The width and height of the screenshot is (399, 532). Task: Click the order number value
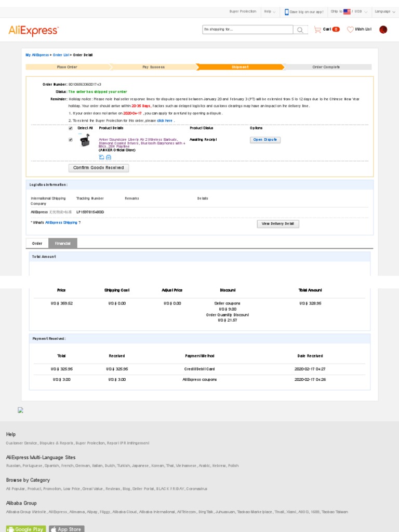coord(85,84)
